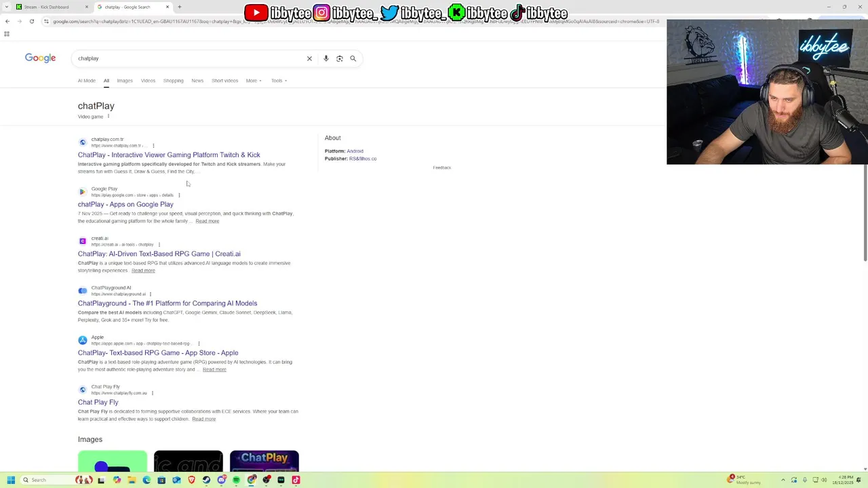Open Discord from taskbar

[x=221, y=480]
